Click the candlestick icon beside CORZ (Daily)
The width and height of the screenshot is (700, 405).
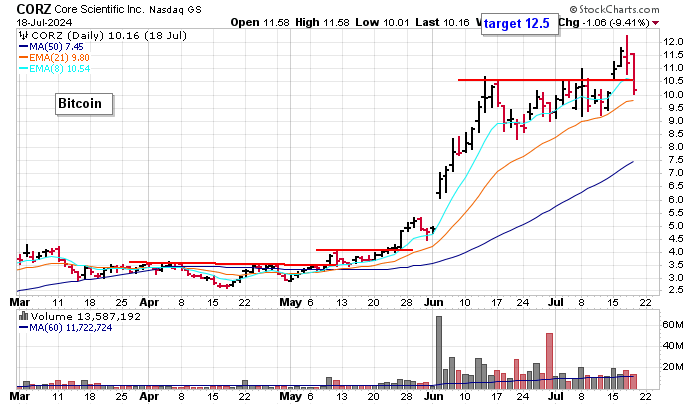[x=23, y=35]
